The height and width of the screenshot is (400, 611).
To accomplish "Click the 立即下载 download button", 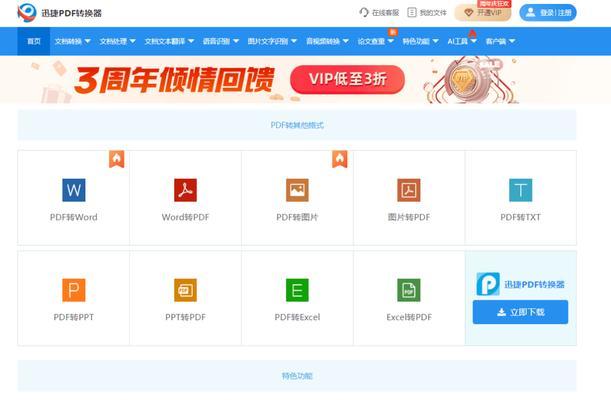I will click(x=520, y=312).
